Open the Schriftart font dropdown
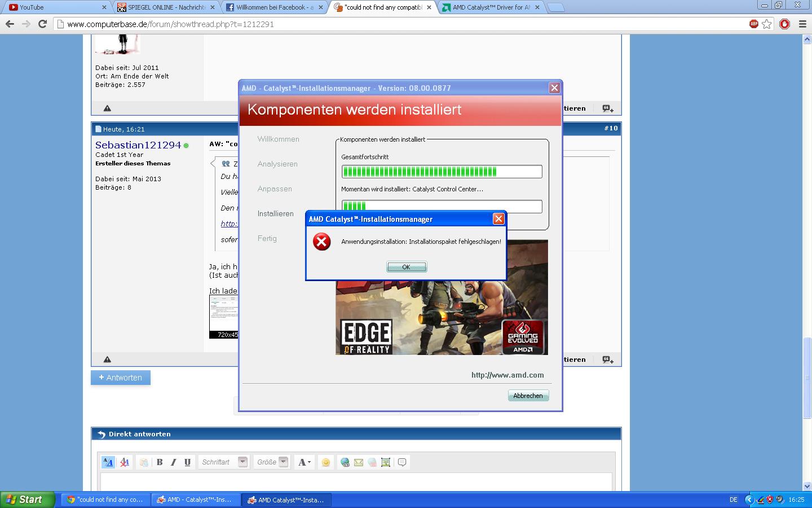 (223, 462)
